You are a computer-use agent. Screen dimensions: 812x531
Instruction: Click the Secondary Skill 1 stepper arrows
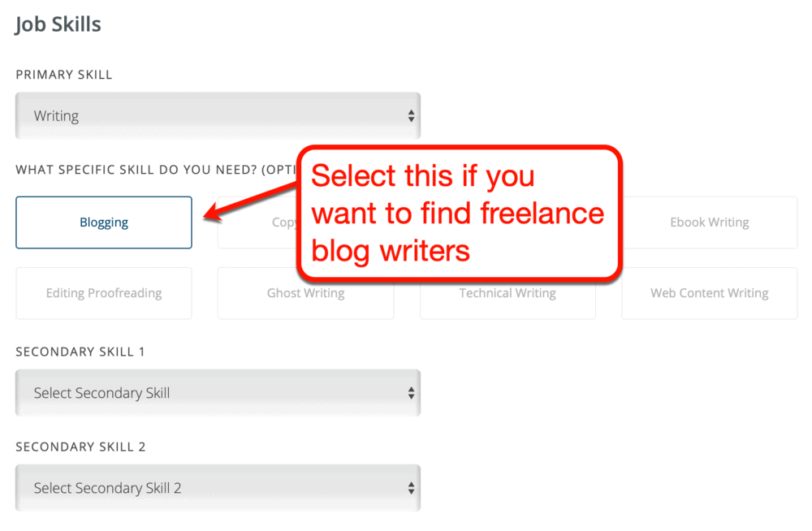tap(411, 393)
